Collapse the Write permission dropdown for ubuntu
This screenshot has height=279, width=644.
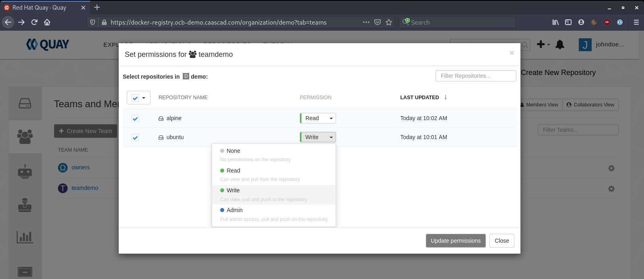pos(318,137)
